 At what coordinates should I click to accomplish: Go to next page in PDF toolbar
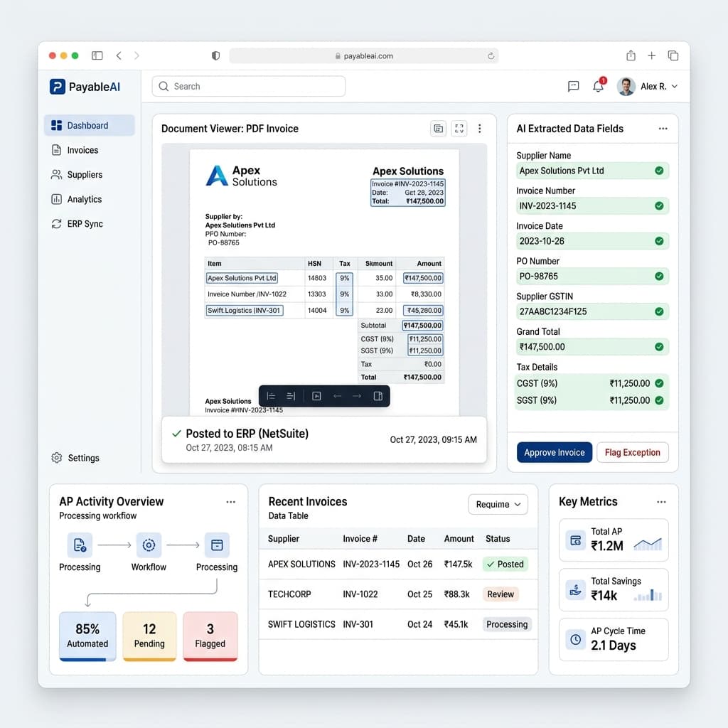pyautogui.click(x=357, y=396)
